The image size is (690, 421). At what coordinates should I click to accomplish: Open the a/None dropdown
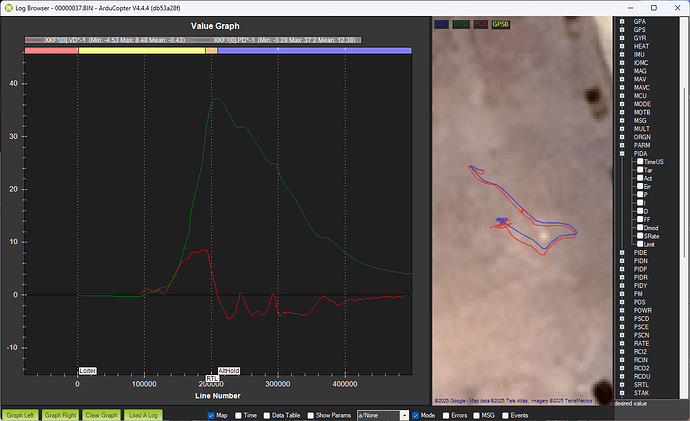pos(381,414)
